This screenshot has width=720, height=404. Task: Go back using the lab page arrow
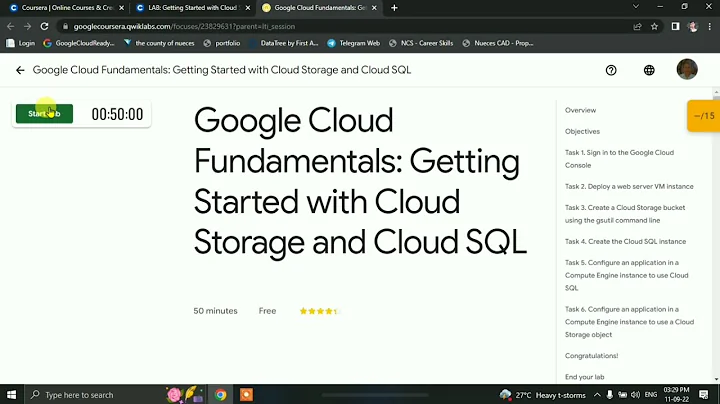click(20, 70)
